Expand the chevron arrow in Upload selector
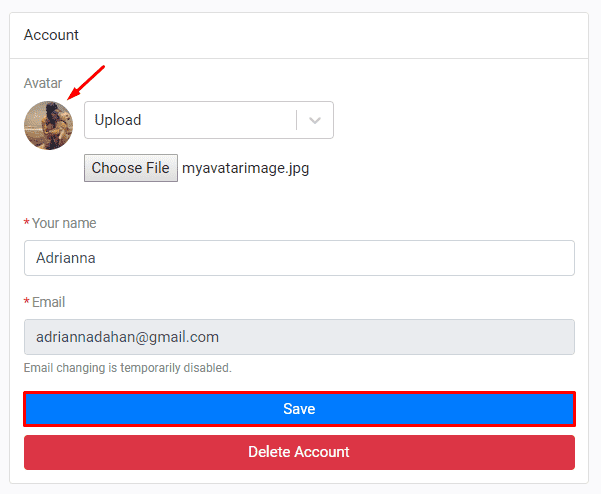601x494 pixels. (x=315, y=120)
